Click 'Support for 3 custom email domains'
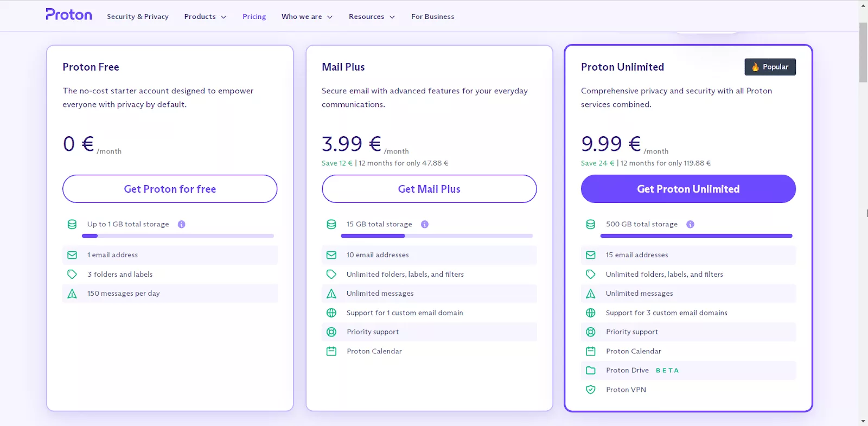868x426 pixels. (667, 313)
